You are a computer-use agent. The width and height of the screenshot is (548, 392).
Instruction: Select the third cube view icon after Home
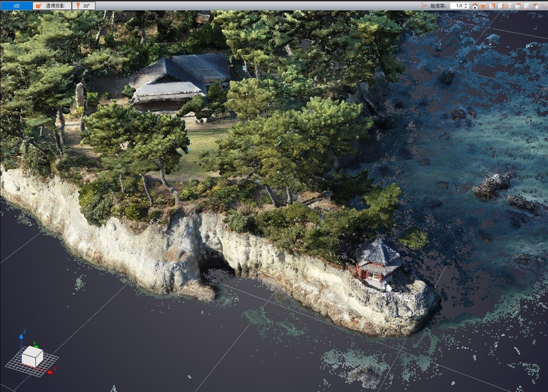(x=501, y=6)
